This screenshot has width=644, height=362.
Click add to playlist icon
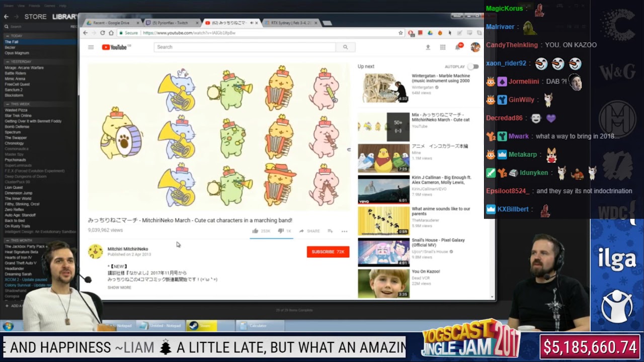coord(330,231)
